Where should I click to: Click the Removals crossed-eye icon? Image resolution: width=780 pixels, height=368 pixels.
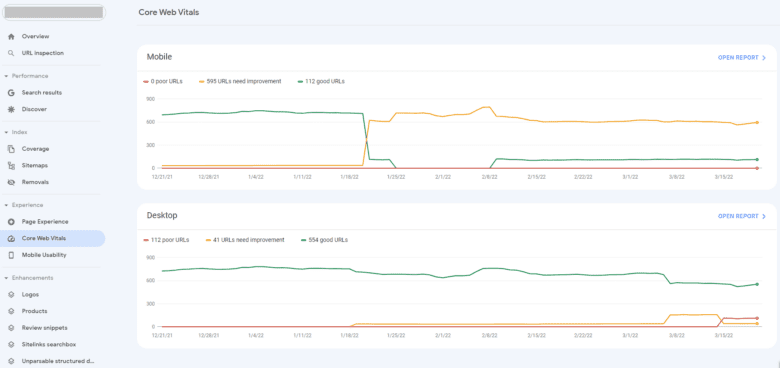pyautogui.click(x=11, y=183)
